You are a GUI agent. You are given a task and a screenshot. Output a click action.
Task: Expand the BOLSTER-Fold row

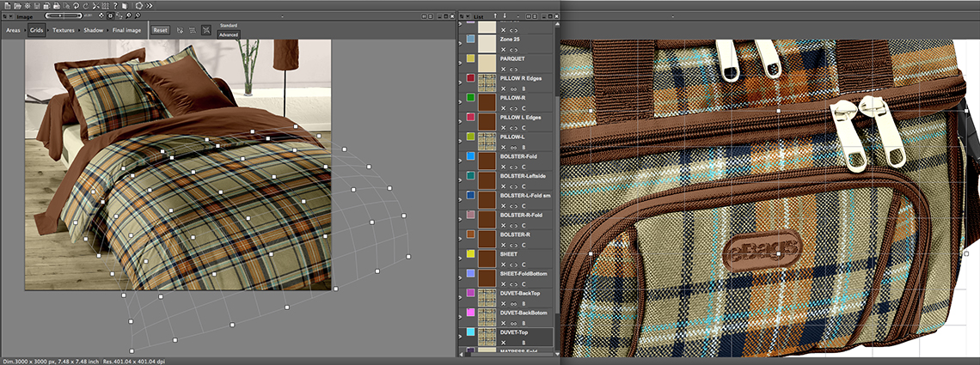click(x=460, y=161)
